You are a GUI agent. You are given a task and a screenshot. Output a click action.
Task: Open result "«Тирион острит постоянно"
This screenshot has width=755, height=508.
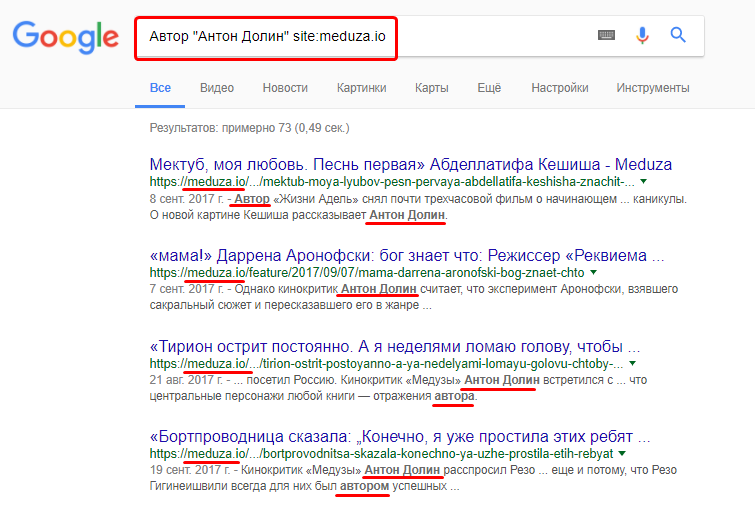[x=395, y=346]
